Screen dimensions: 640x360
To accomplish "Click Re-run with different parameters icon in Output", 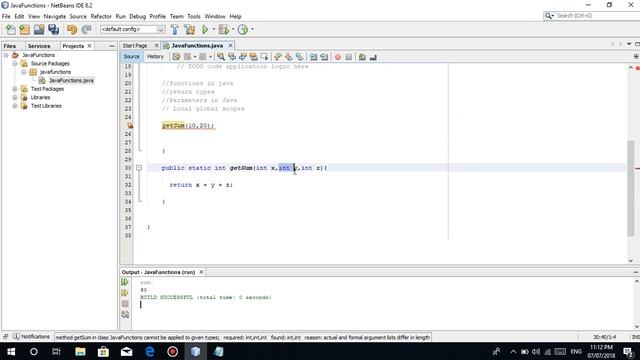I will [125, 293].
